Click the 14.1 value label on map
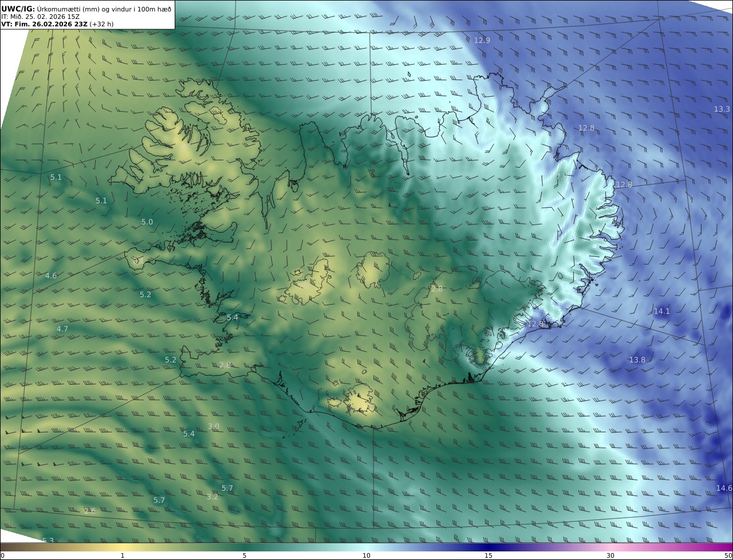 coord(661,311)
